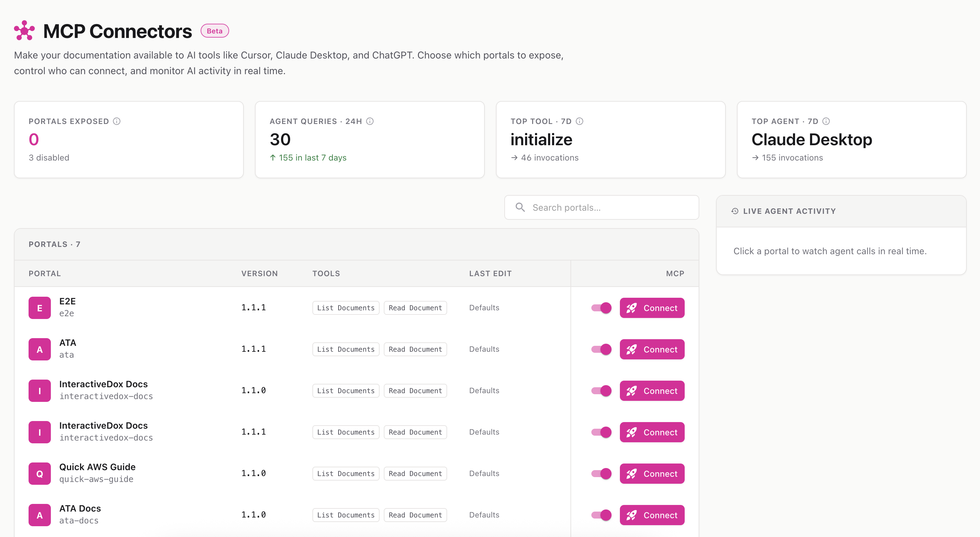
Task: Click the A avatar for ATA Docs
Action: coord(40,515)
